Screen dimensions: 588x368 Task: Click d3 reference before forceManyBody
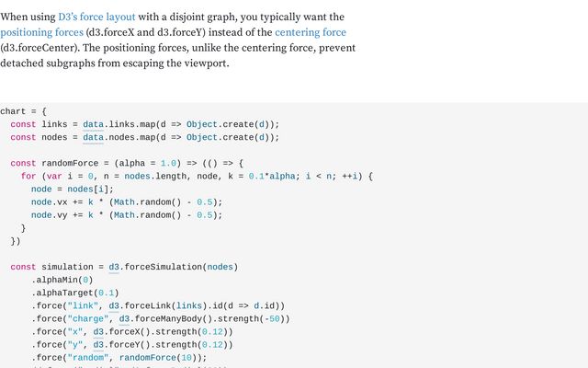tap(124, 318)
